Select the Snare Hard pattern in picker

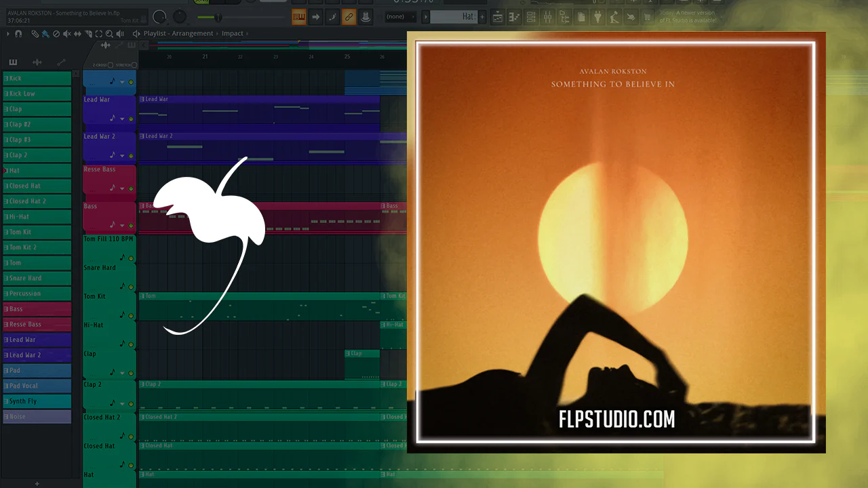tap(37, 279)
